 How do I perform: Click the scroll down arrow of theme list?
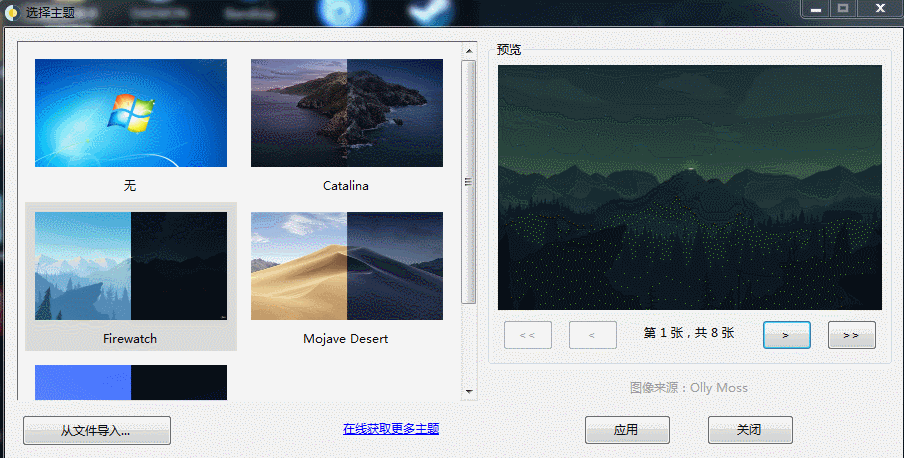pyautogui.click(x=469, y=392)
